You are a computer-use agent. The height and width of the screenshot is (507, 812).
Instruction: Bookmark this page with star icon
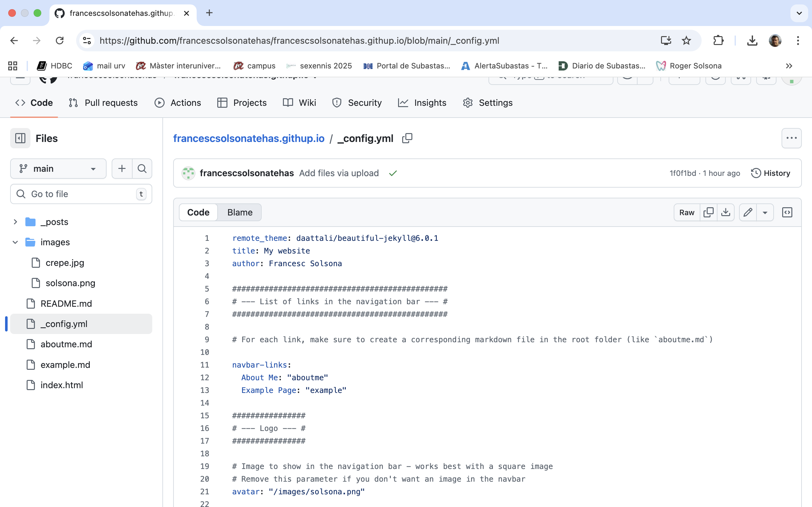pyautogui.click(x=686, y=41)
